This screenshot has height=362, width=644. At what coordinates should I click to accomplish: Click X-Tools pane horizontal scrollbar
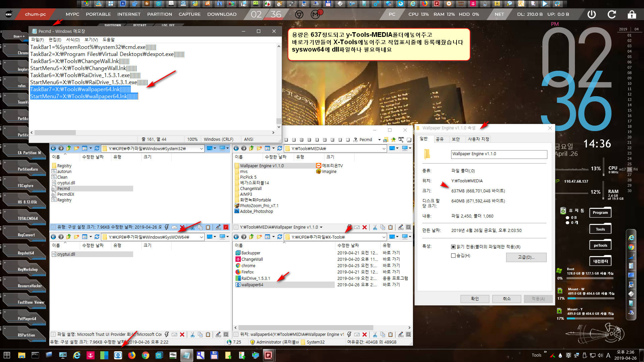coord(306,327)
